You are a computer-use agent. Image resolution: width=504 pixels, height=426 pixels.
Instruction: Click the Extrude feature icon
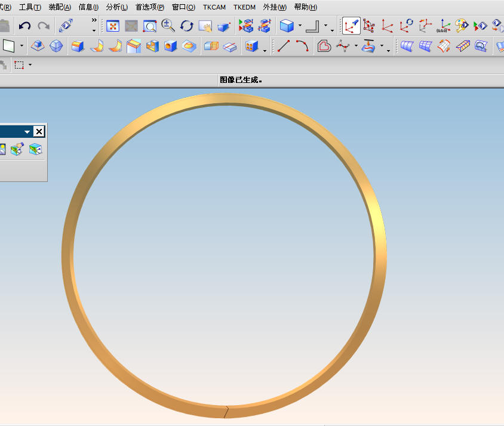77,47
